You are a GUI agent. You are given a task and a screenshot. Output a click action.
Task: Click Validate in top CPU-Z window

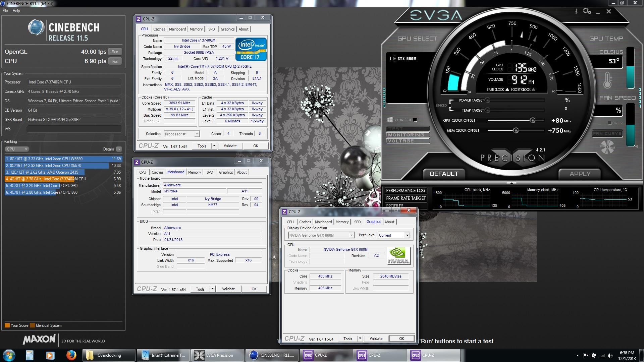point(230,146)
